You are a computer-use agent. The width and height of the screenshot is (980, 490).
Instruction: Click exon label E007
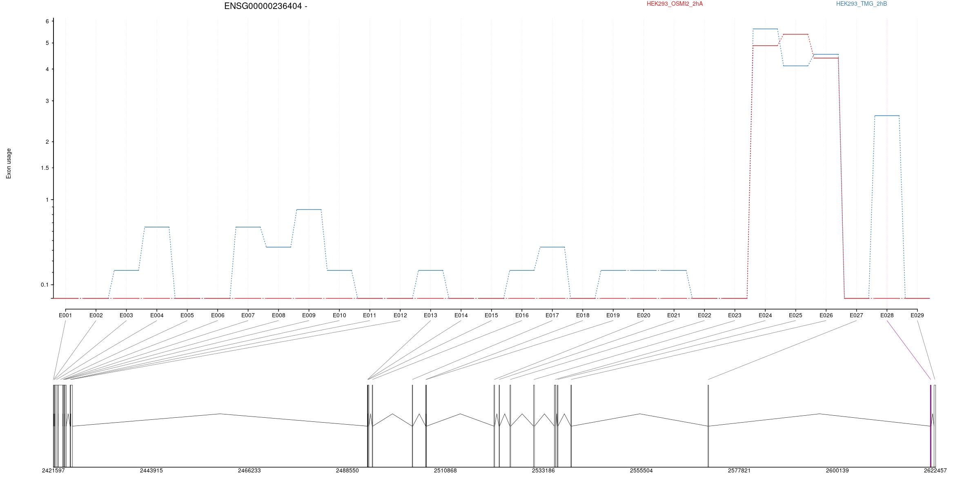tap(248, 315)
